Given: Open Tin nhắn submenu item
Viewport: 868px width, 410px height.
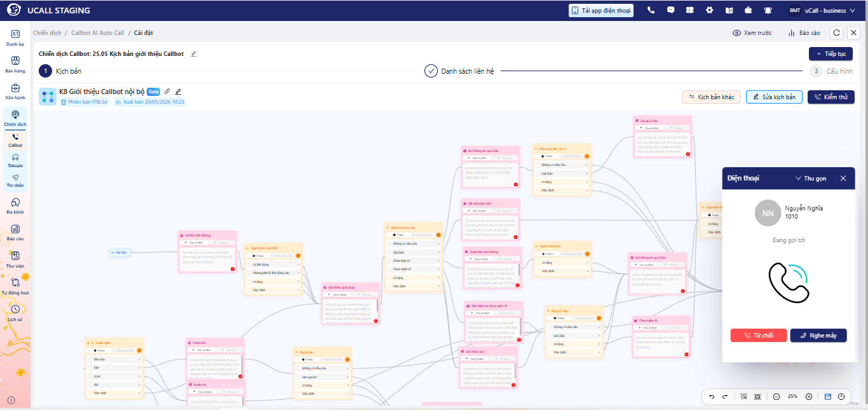Looking at the screenshot, I should click(15, 181).
